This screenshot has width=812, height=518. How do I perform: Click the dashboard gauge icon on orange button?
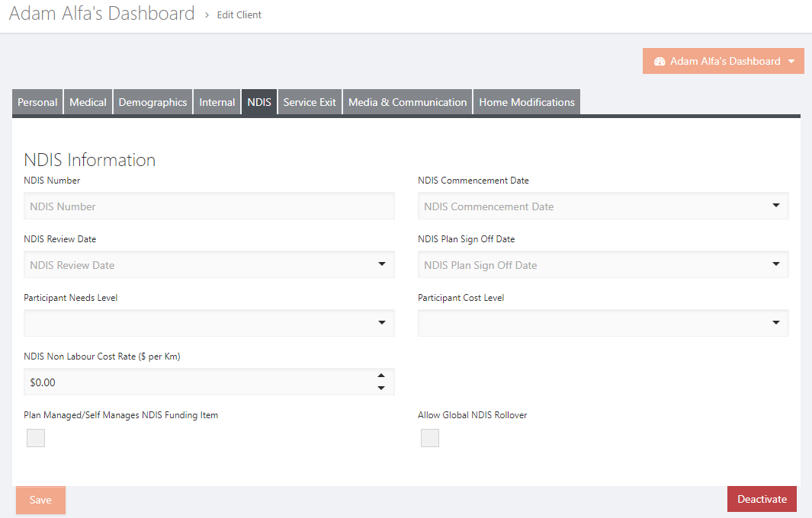coord(660,62)
